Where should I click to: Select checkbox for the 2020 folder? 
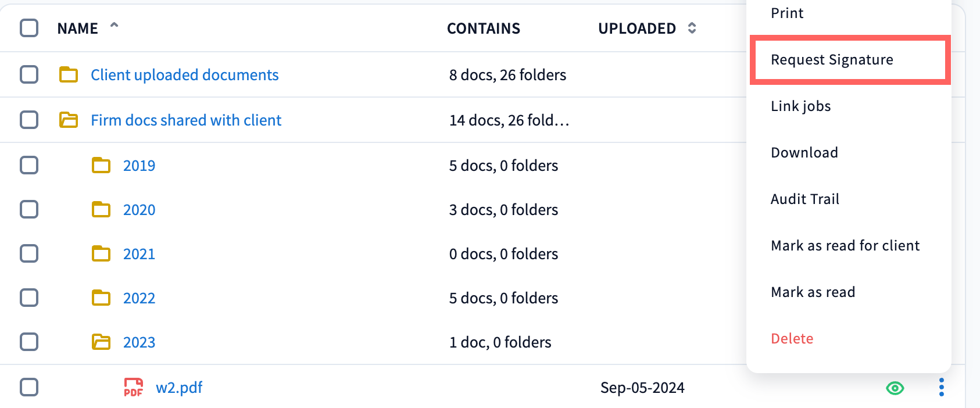point(29,209)
